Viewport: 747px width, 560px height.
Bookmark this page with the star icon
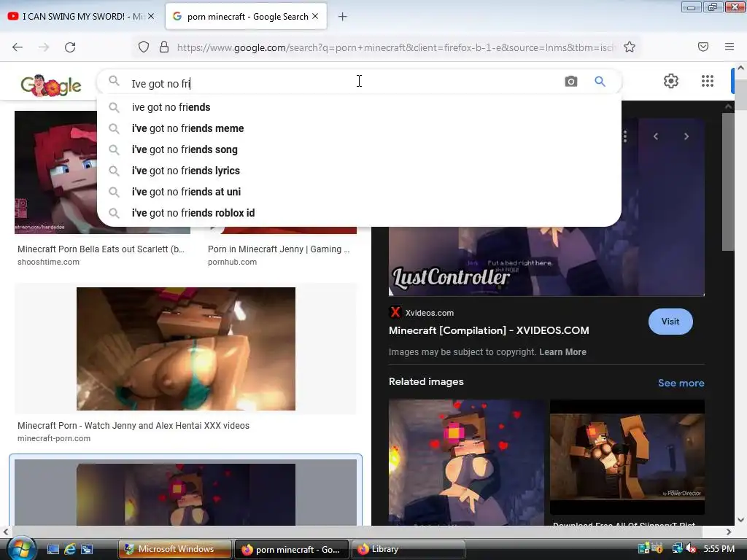[x=630, y=47]
